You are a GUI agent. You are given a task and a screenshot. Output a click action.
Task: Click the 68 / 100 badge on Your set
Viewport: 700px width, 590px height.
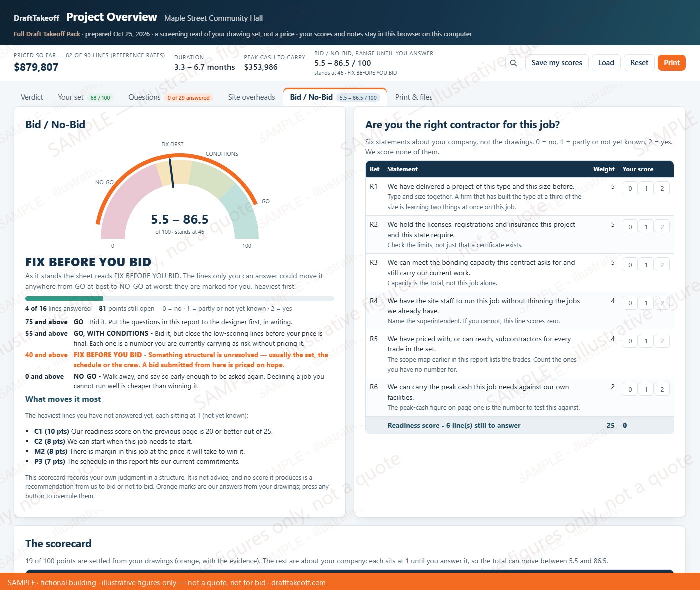(100, 98)
